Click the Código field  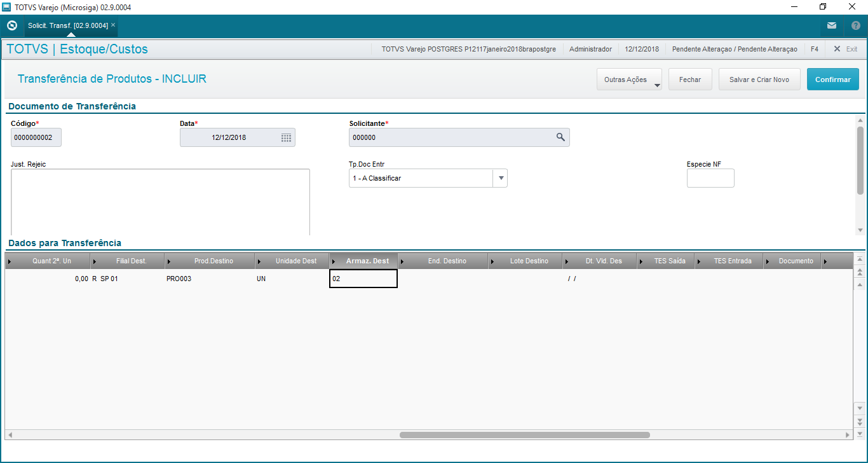click(36, 137)
